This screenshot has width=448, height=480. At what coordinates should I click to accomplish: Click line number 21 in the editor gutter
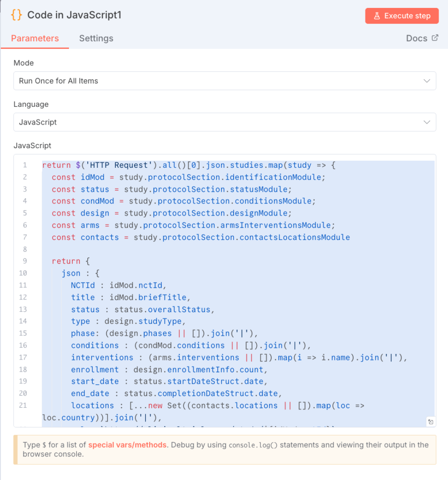coord(23,405)
